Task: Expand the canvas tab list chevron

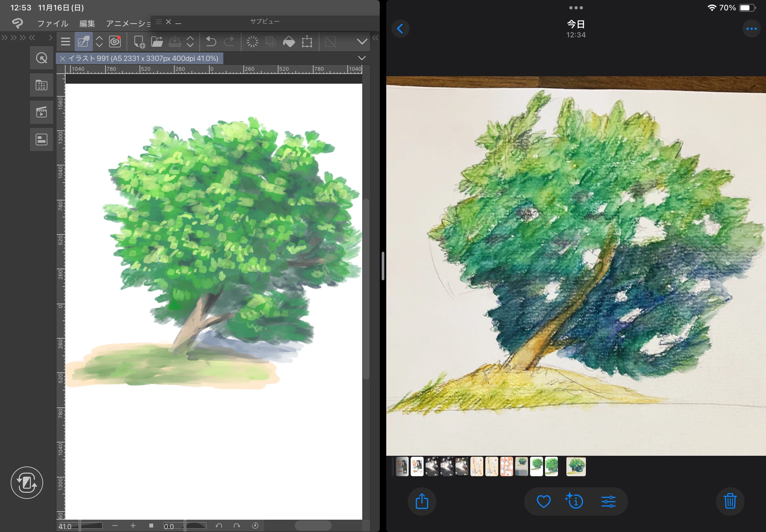Action: coord(362,58)
